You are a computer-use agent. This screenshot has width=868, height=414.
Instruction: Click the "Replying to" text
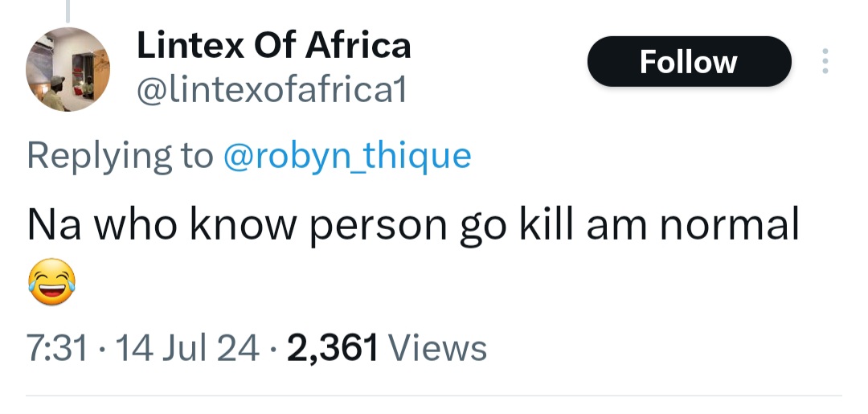point(120,154)
